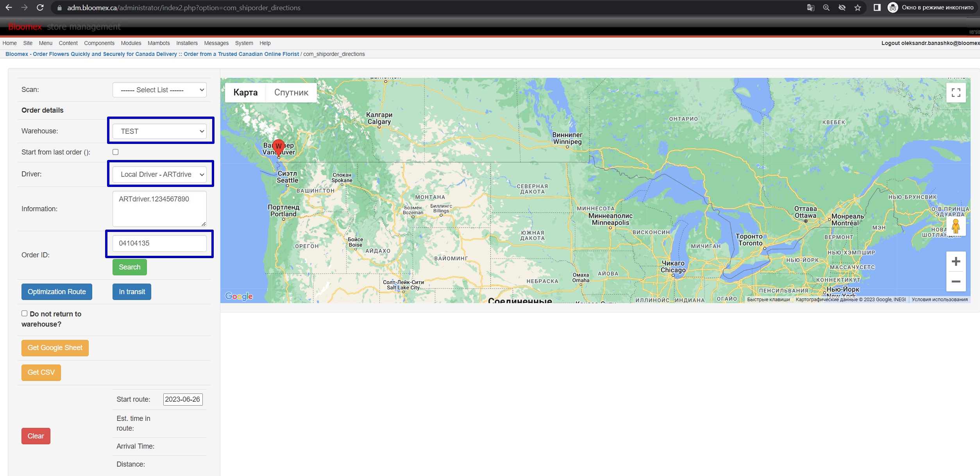This screenshot has height=476, width=980.
Task: Toggle map fullscreen view
Action: [956, 93]
